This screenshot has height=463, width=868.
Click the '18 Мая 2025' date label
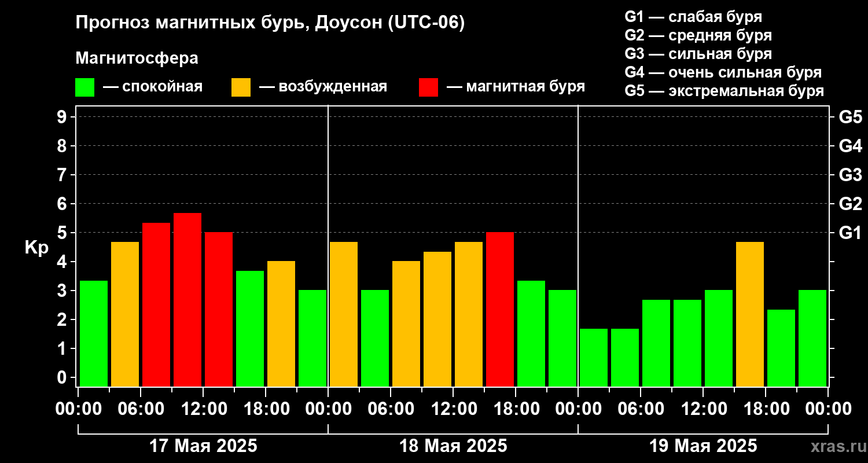(x=454, y=446)
